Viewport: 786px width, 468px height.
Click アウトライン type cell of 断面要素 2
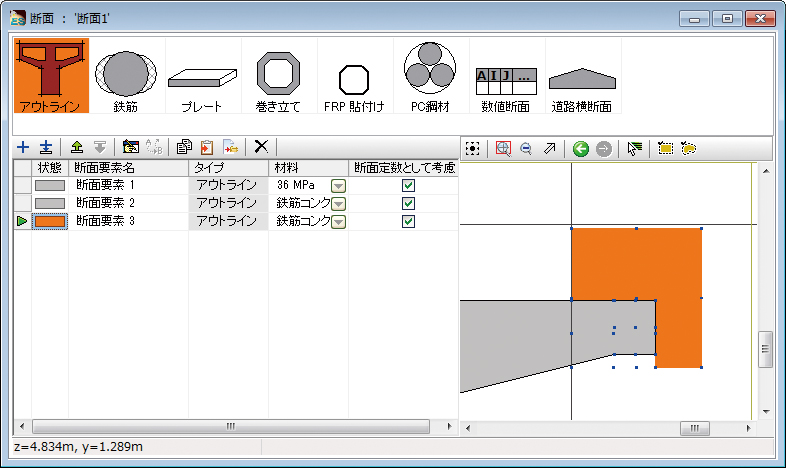click(229, 203)
